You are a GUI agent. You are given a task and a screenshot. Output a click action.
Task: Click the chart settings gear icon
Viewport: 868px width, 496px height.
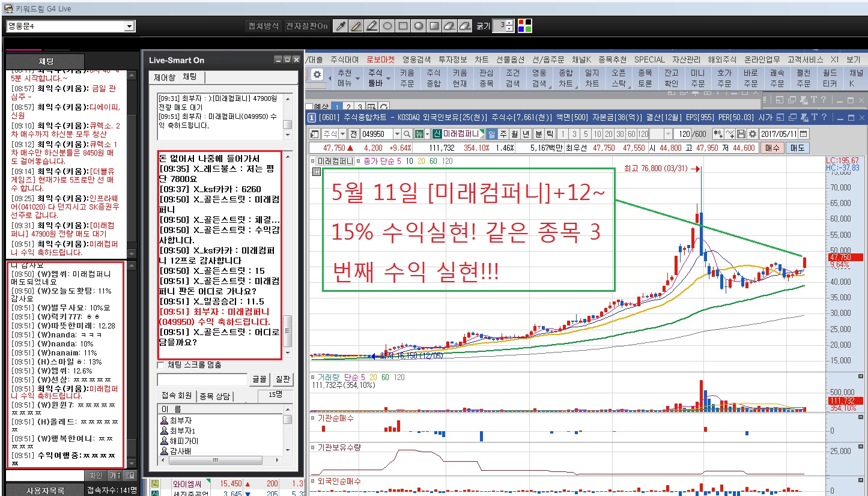[753, 134]
